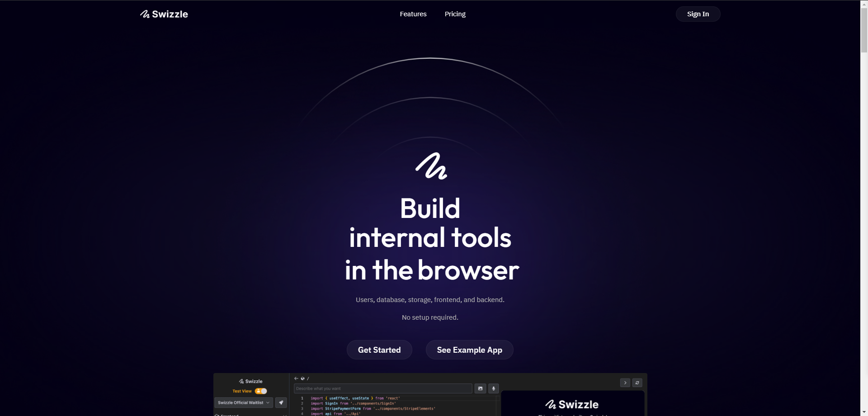Click the image upload icon

coord(480,388)
